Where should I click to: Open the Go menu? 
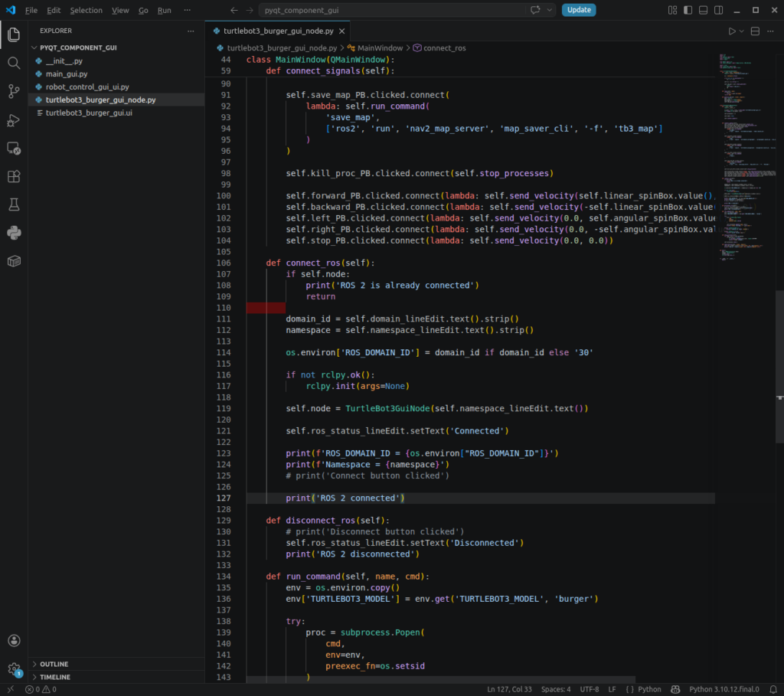(x=143, y=10)
